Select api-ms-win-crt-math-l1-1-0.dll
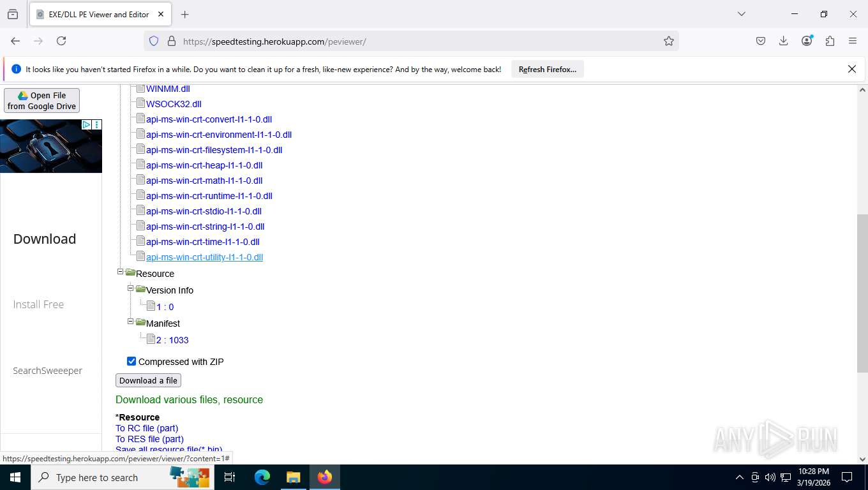Viewport: 868px width, 490px height. pos(204,181)
